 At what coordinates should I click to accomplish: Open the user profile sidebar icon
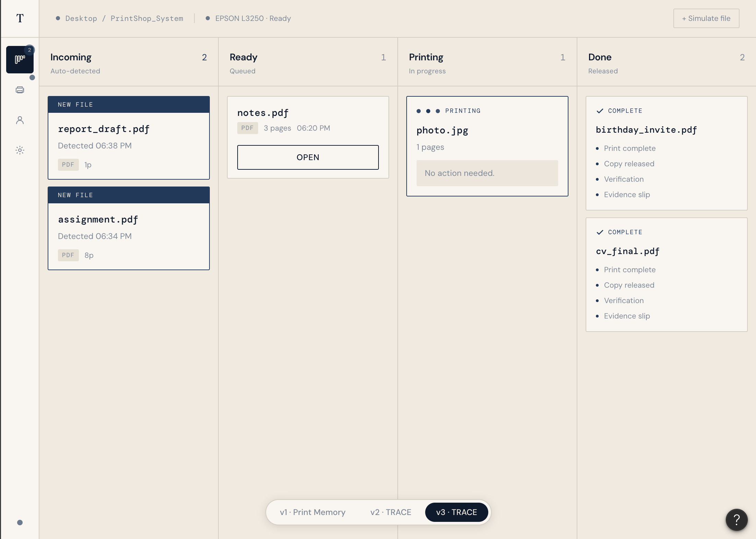20,120
